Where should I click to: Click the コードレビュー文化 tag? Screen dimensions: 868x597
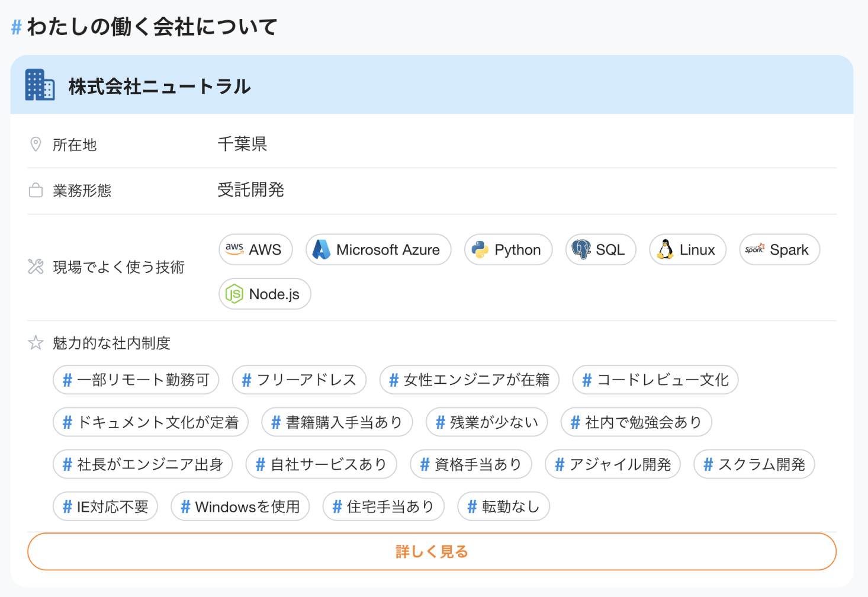(x=655, y=380)
